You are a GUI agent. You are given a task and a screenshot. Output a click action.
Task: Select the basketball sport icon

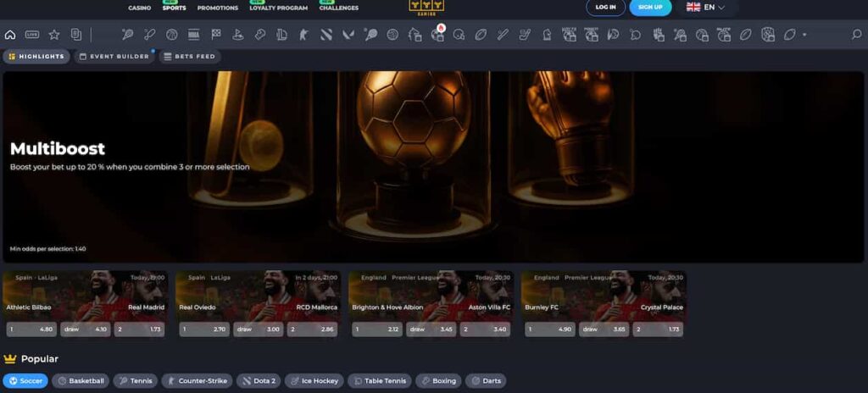tap(171, 35)
